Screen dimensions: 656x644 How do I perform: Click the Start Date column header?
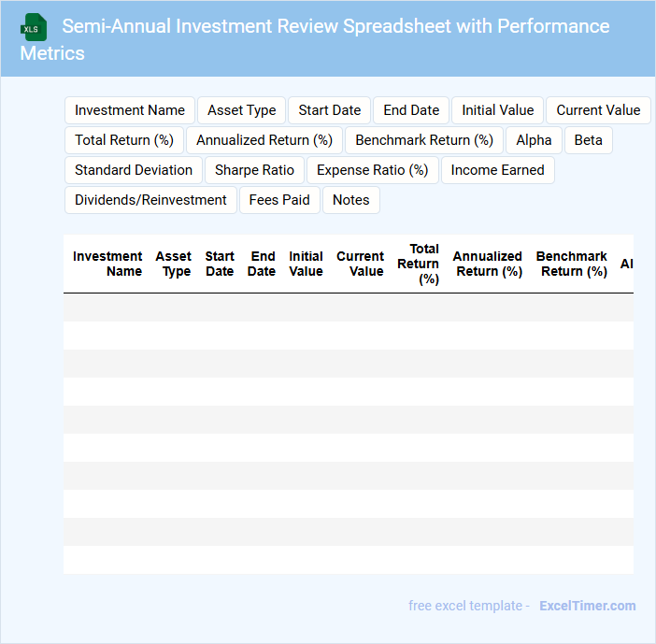[x=220, y=264]
